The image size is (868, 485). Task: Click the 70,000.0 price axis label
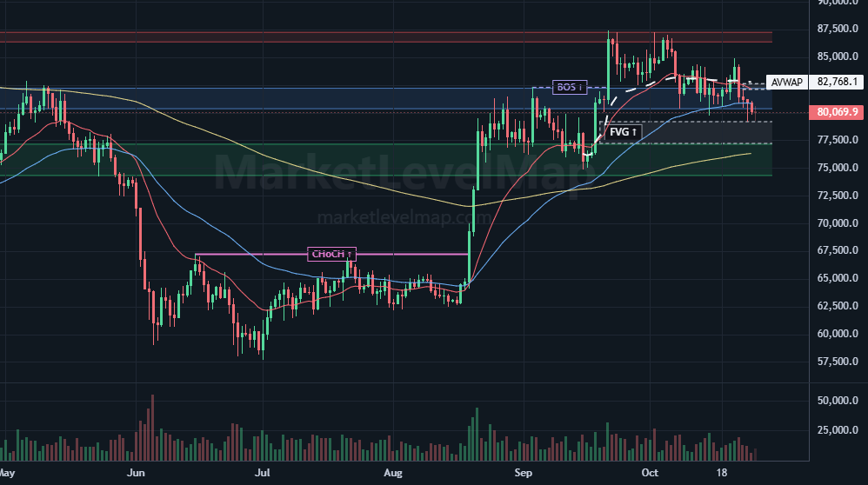tap(837, 223)
